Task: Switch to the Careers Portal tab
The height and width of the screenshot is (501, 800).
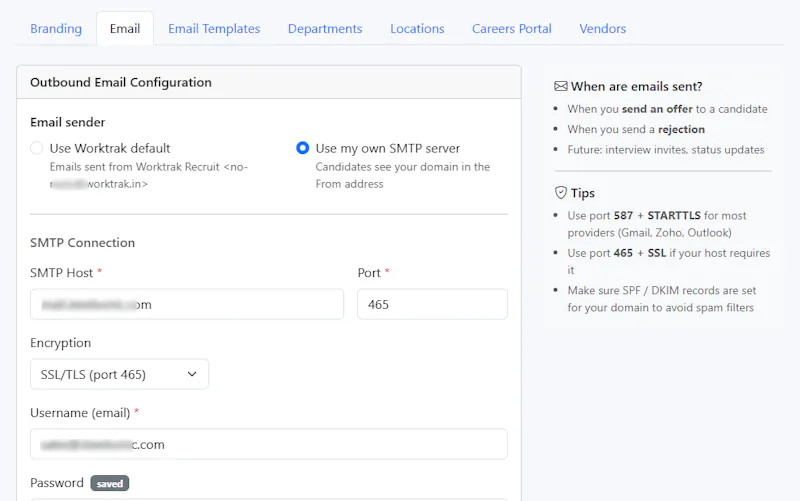Action: click(512, 29)
